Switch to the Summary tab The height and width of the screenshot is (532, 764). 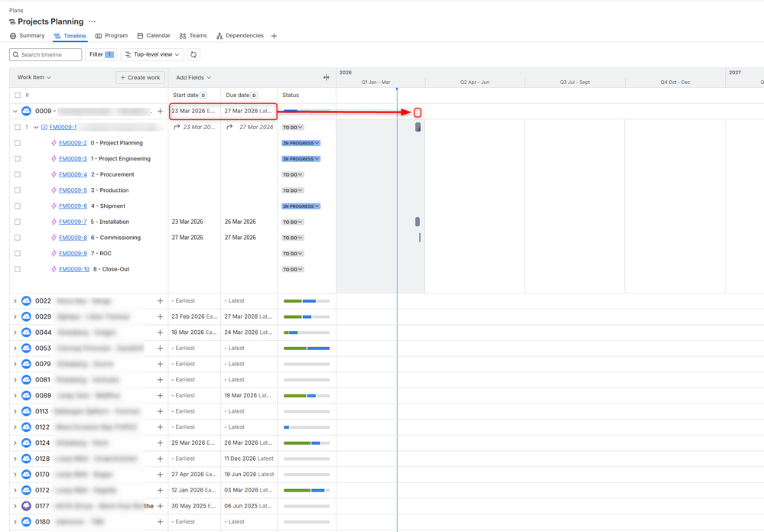point(28,36)
